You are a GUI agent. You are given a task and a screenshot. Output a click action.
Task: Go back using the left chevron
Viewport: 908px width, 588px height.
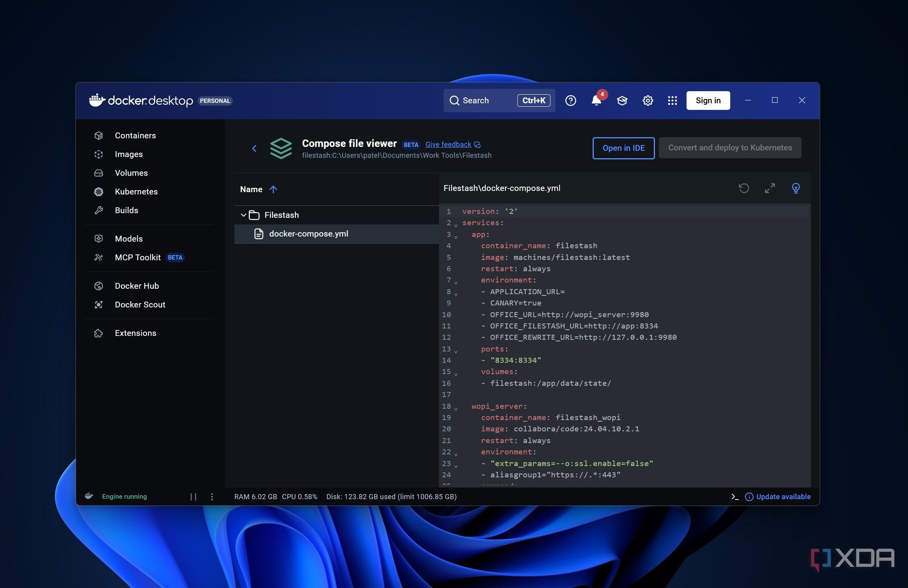tap(254, 148)
